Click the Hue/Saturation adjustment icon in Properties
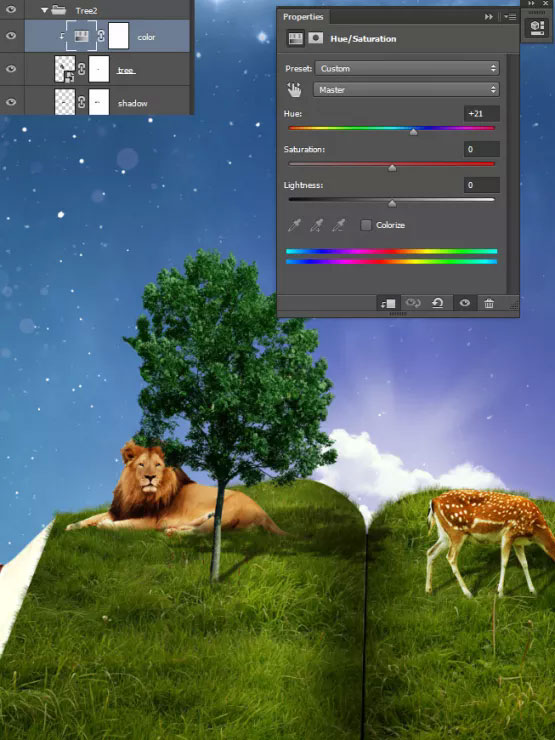Image resolution: width=555 pixels, height=740 pixels. (295, 39)
